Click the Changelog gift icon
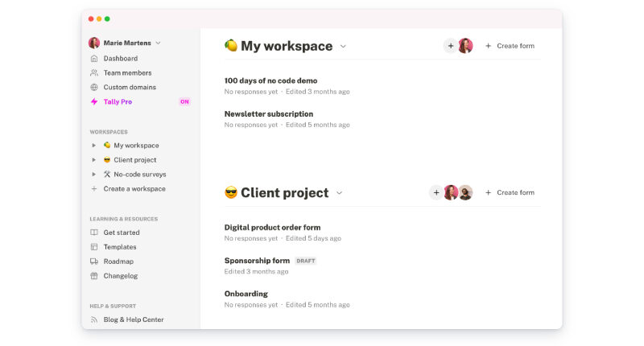Image resolution: width=644 pixels, height=346 pixels. (94, 276)
